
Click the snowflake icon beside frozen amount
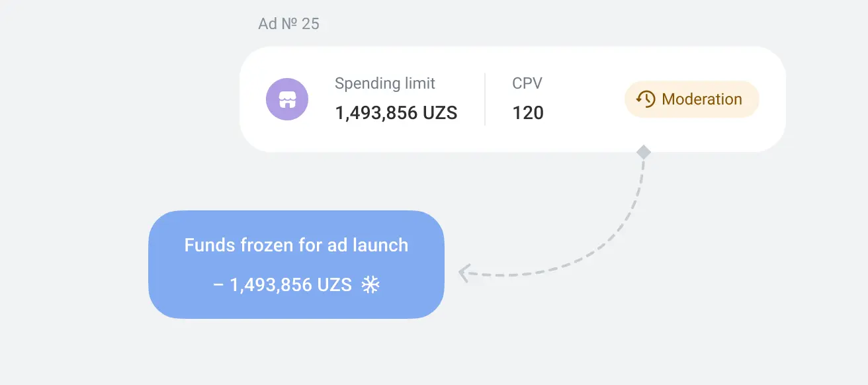[x=370, y=285]
